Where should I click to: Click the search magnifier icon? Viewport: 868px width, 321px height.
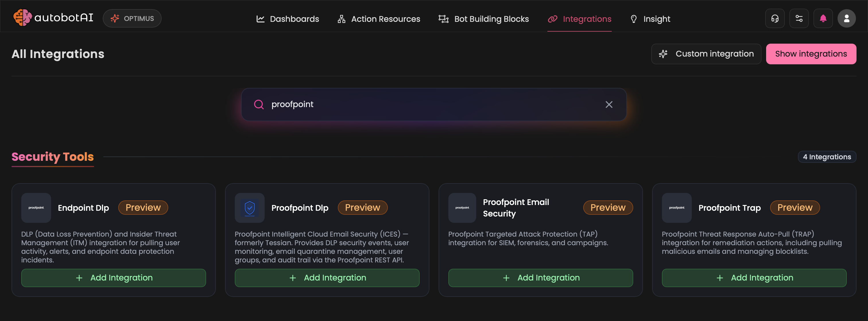[x=259, y=105]
